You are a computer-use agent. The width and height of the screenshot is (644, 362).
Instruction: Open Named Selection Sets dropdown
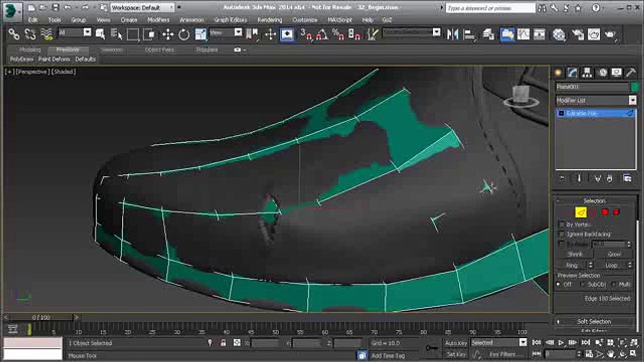point(412,33)
